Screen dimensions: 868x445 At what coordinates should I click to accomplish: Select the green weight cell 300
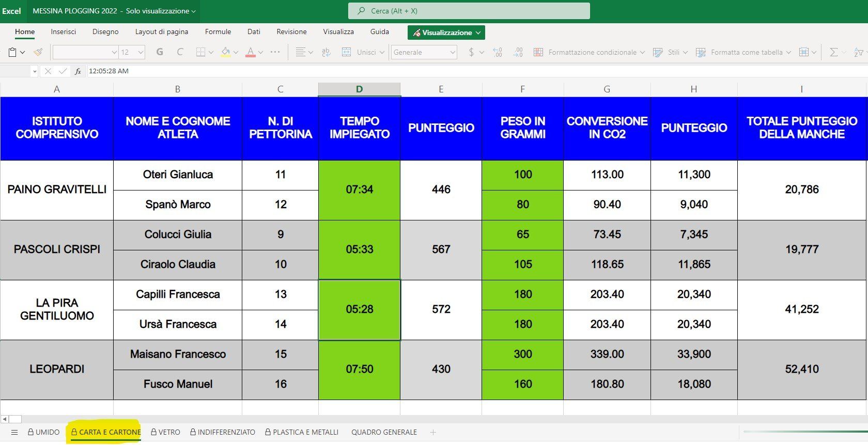522,355
